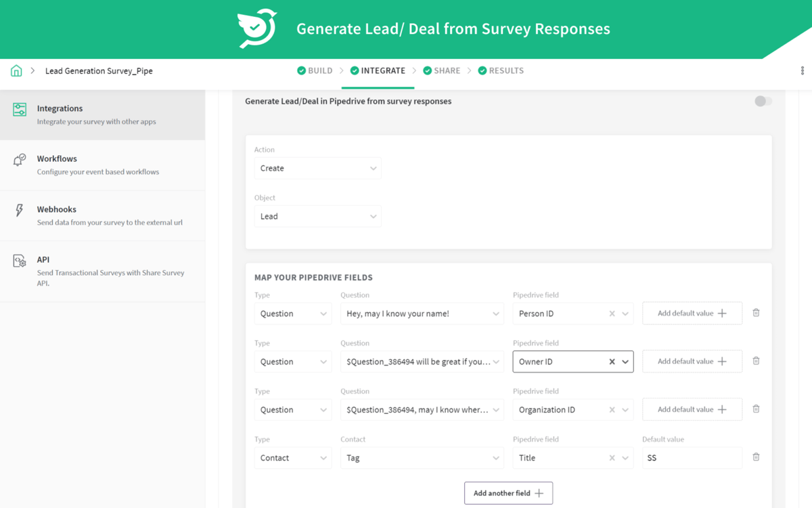Open the three-dot menu at top right
This screenshot has height=508, width=812.
click(x=802, y=70)
